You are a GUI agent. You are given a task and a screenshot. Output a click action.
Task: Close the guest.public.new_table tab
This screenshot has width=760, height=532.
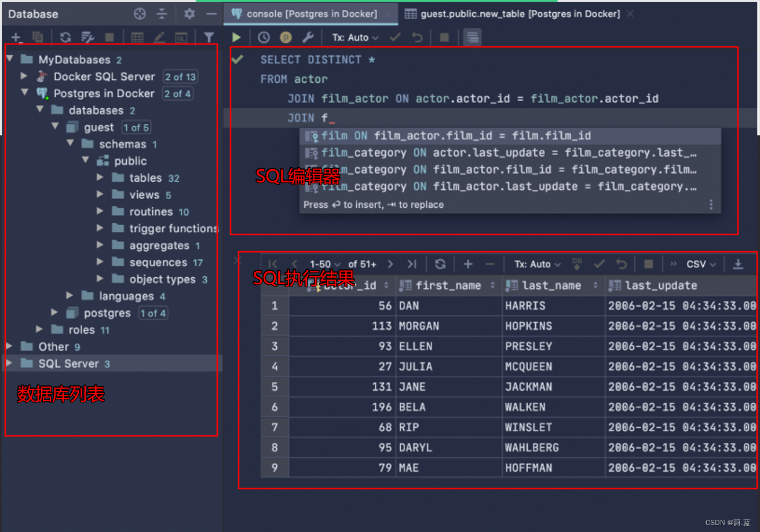(630, 14)
